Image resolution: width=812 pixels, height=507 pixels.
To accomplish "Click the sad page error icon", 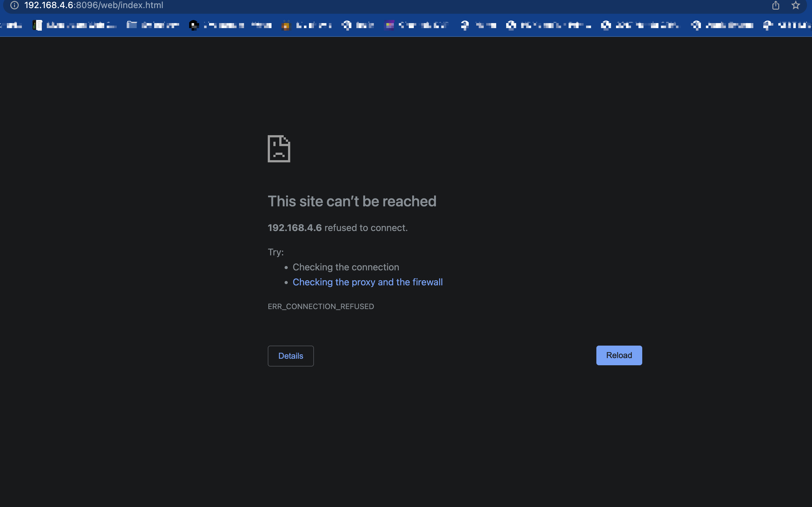I will tap(279, 149).
